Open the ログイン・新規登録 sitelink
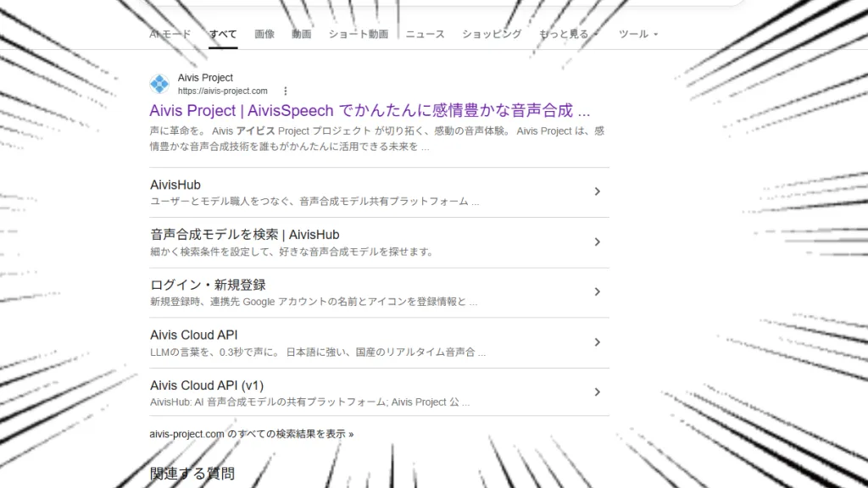868x488 pixels. pyautogui.click(x=209, y=285)
